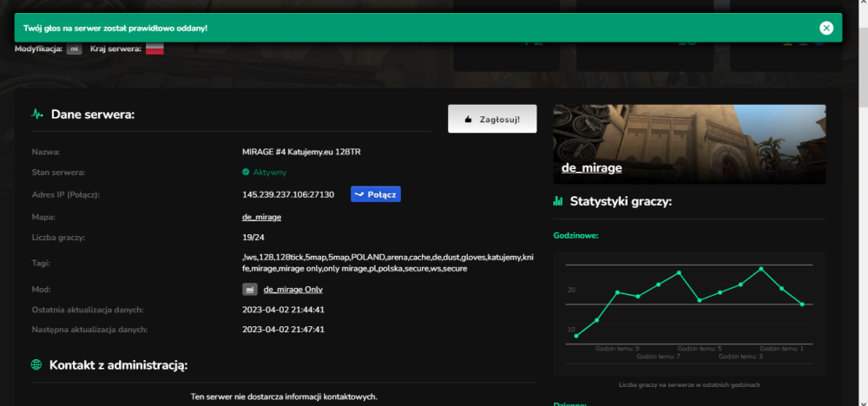This screenshot has height=406, width=868.
Task: Click the last update time 2023-04-02 21:44:41
Action: point(283,310)
